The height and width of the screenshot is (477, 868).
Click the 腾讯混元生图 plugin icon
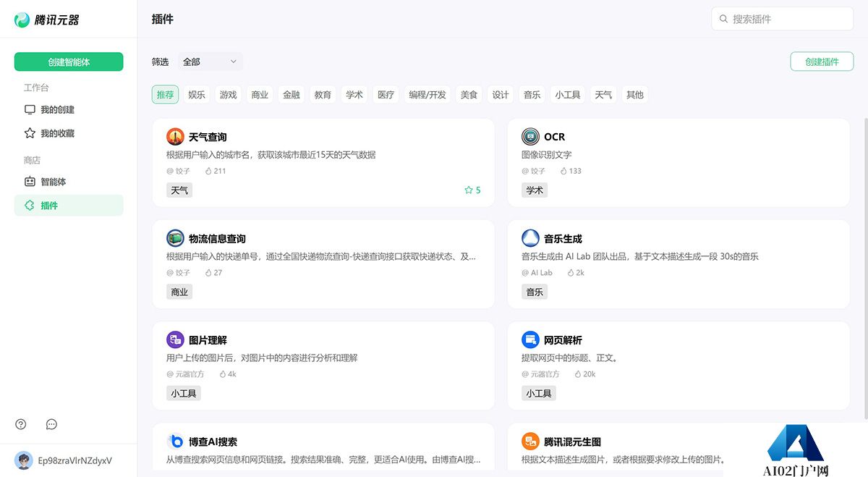click(x=530, y=442)
